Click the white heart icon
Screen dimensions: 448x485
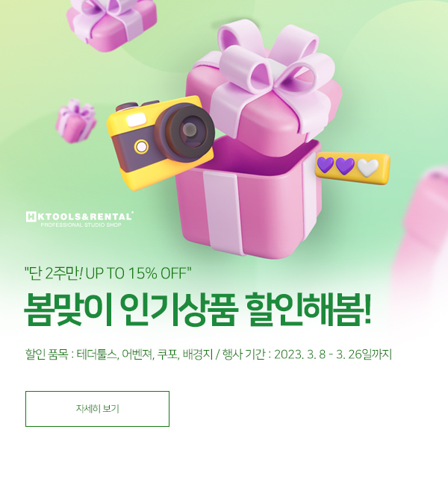point(368,168)
